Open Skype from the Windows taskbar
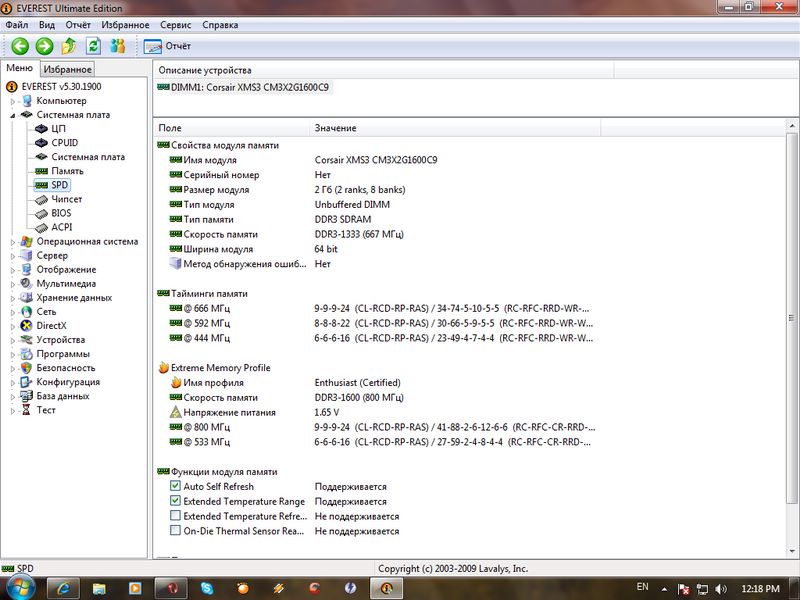800x600 pixels. point(207,587)
